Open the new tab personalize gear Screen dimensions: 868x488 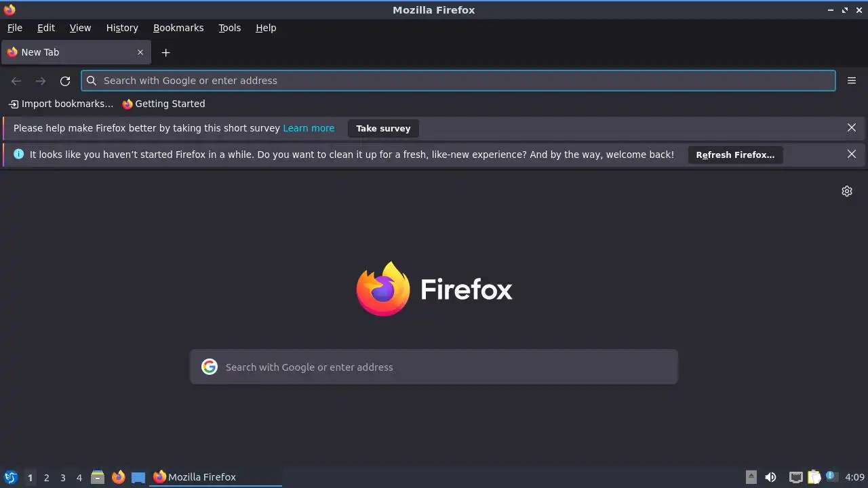click(847, 191)
